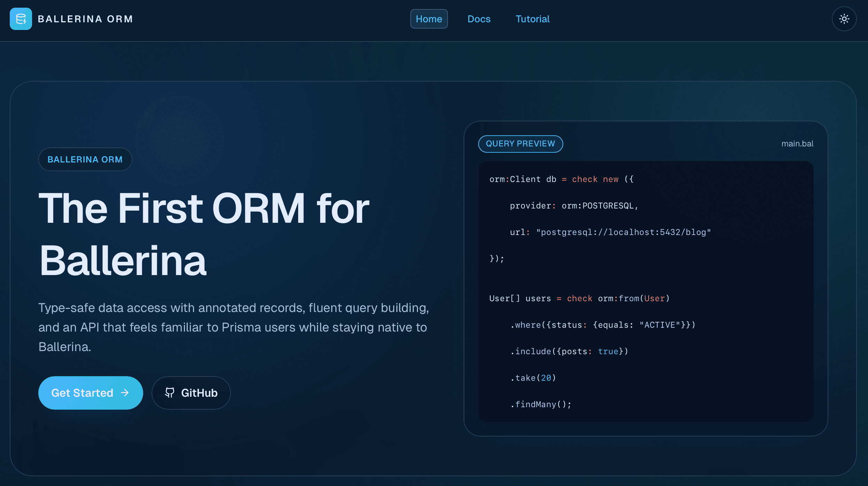
Task: Click the GitHub octocat icon
Action: (170, 393)
